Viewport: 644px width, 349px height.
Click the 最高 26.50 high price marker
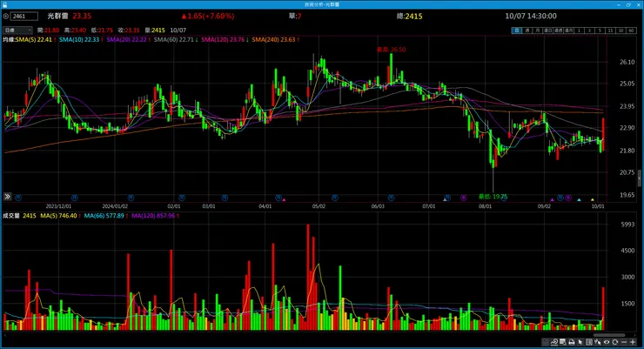(392, 50)
